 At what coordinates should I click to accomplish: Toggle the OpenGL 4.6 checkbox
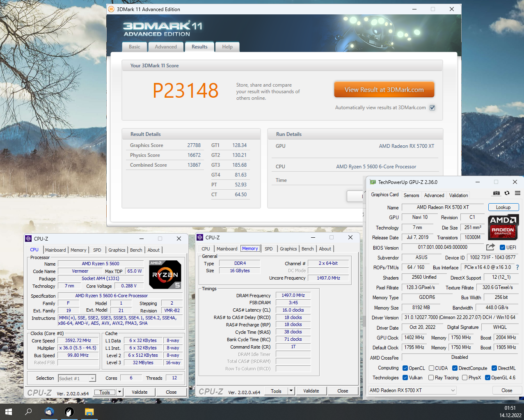click(487, 378)
